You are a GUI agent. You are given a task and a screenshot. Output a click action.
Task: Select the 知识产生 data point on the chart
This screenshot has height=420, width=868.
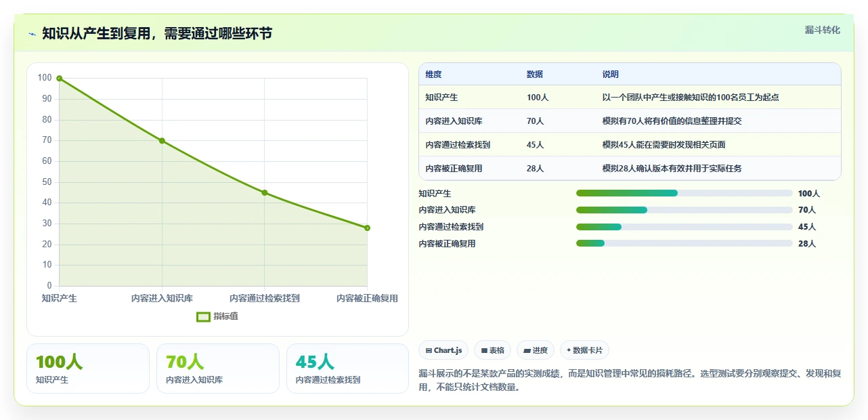[x=60, y=79]
